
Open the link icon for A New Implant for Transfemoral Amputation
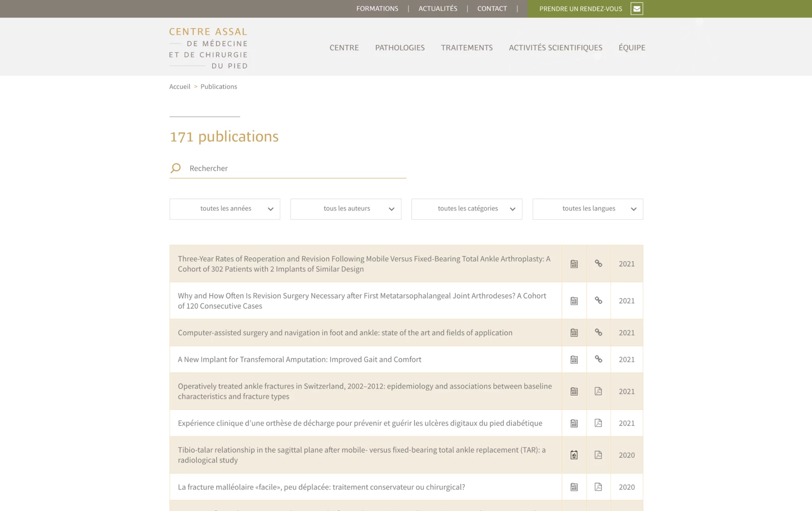598,359
